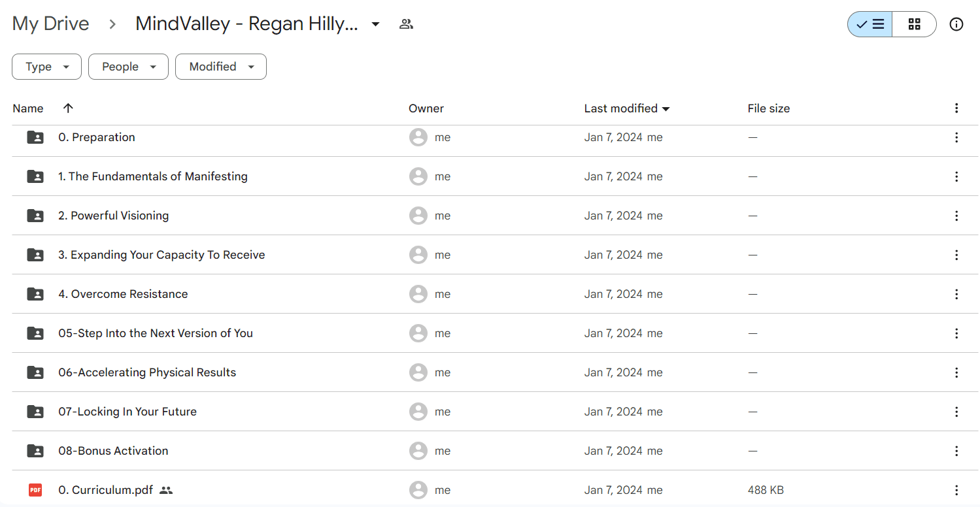Click owner avatar in the 0. Preparation row
Viewport: 980px width, 507px height.
[x=418, y=137]
